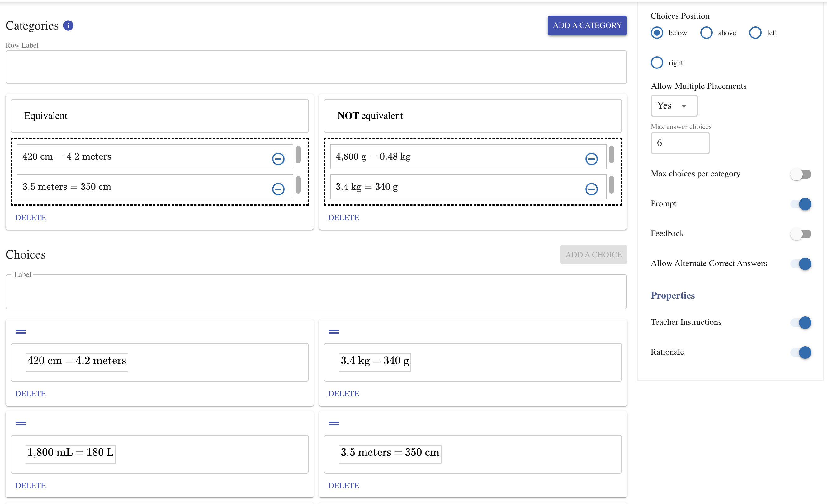
Task: Select the "above" choices position
Action: point(706,33)
